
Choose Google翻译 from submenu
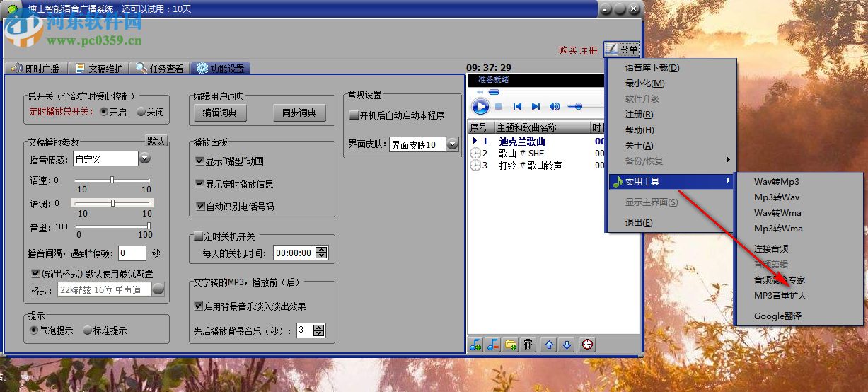pyautogui.click(x=777, y=316)
